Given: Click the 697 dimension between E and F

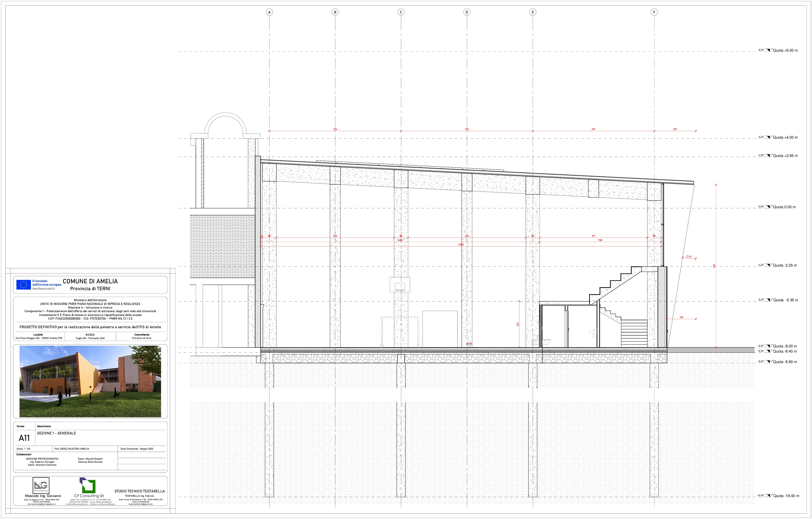Looking at the screenshot, I should coord(593,129).
